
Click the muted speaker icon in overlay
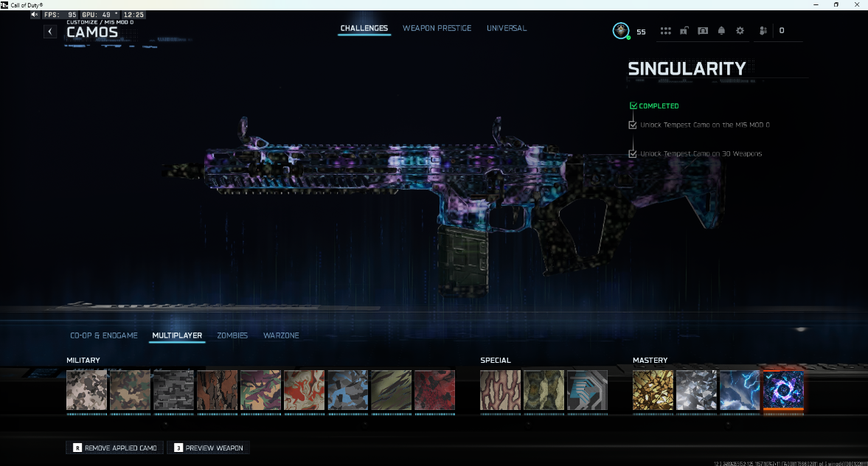[x=35, y=15]
